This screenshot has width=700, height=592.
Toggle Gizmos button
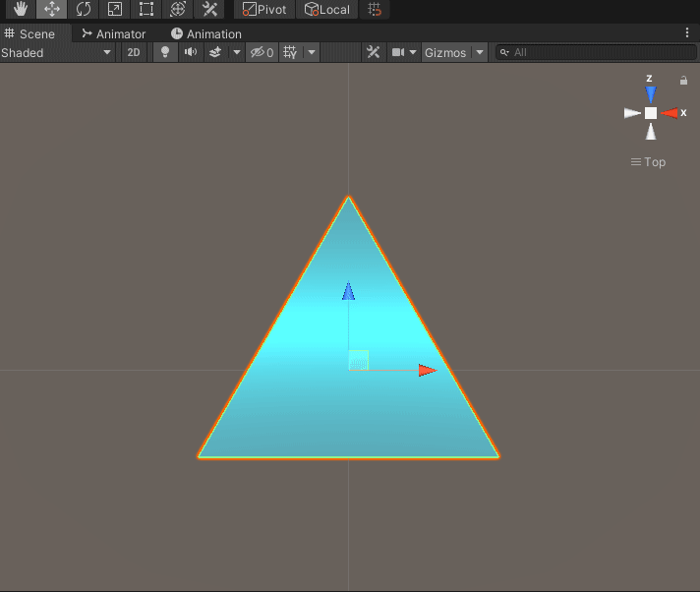pyautogui.click(x=445, y=53)
